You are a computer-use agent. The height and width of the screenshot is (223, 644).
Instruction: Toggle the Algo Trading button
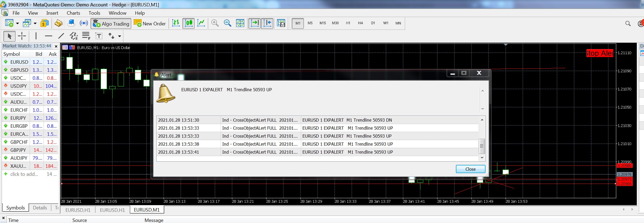click(x=111, y=23)
